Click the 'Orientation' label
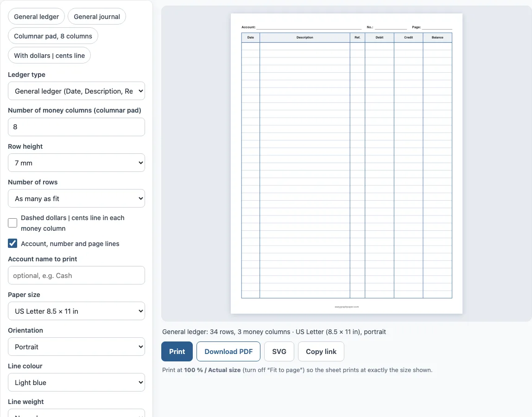The height and width of the screenshot is (417, 532). (x=25, y=330)
